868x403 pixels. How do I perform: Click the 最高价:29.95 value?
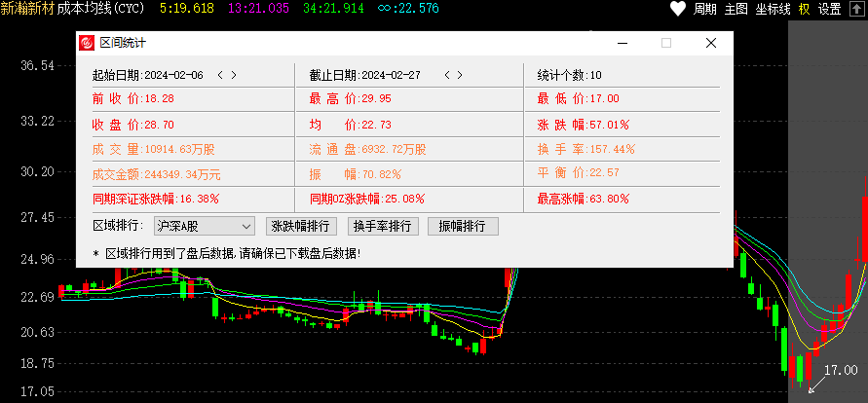click(351, 99)
